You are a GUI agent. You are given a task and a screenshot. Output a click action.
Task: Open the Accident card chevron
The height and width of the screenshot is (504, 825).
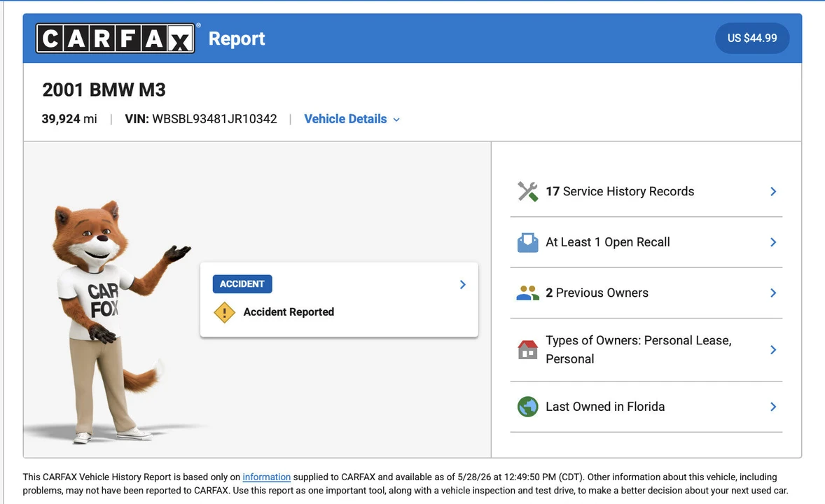click(x=462, y=285)
